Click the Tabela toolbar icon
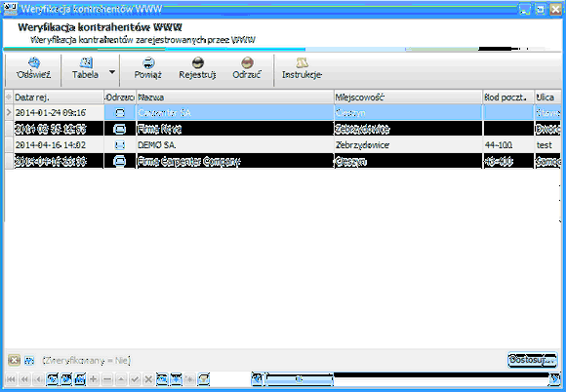The height and width of the screenshot is (392, 566). point(86,62)
